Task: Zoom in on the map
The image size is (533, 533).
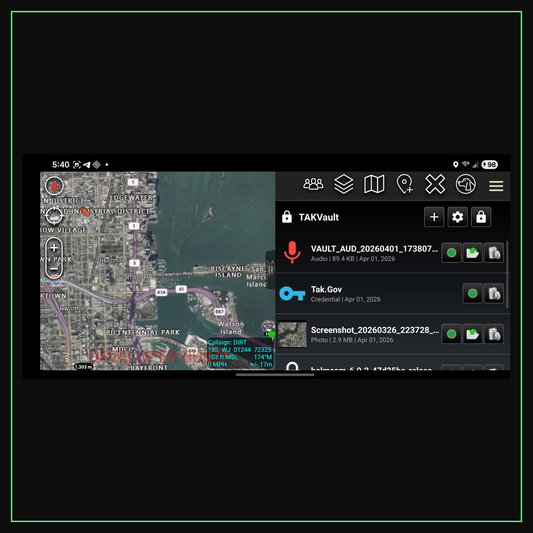Action: coord(54,248)
